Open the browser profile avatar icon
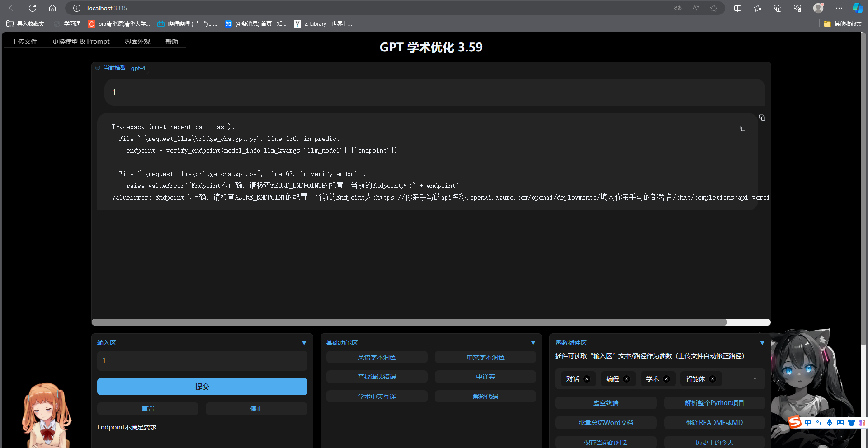 tap(818, 8)
